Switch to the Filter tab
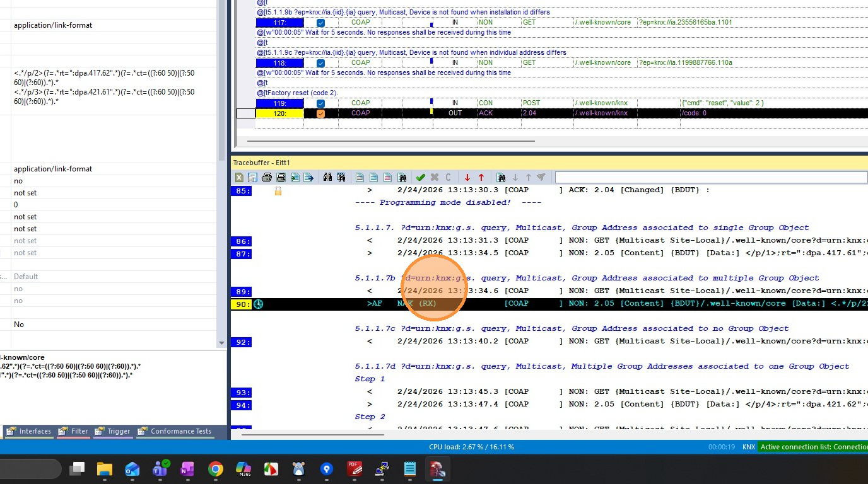The height and width of the screenshot is (484, 868). (x=73, y=432)
